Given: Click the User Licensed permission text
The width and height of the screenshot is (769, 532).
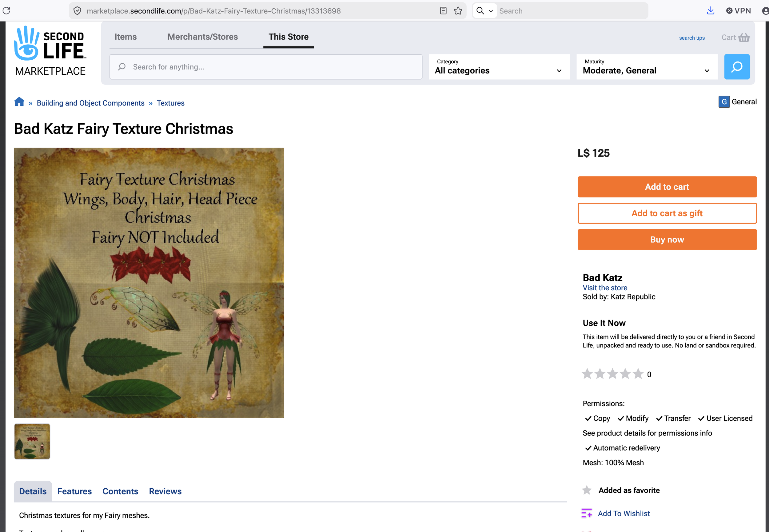Looking at the screenshot, I should point(729,418).
